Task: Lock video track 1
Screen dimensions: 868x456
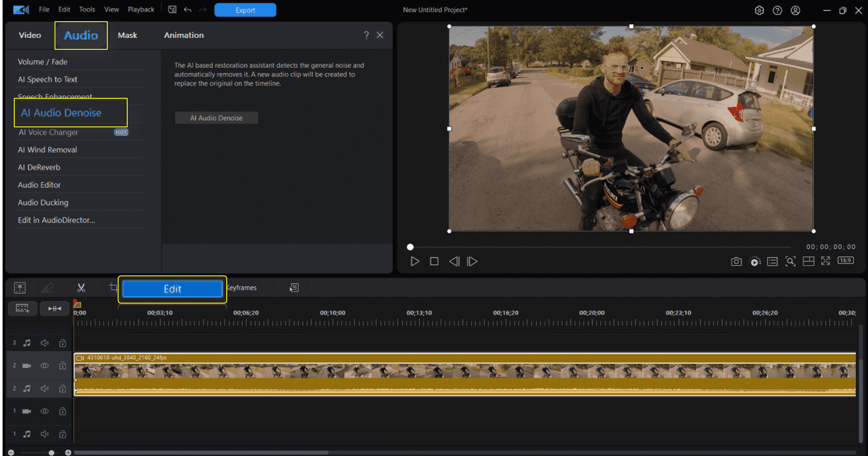Action: (x=63, y=411)
